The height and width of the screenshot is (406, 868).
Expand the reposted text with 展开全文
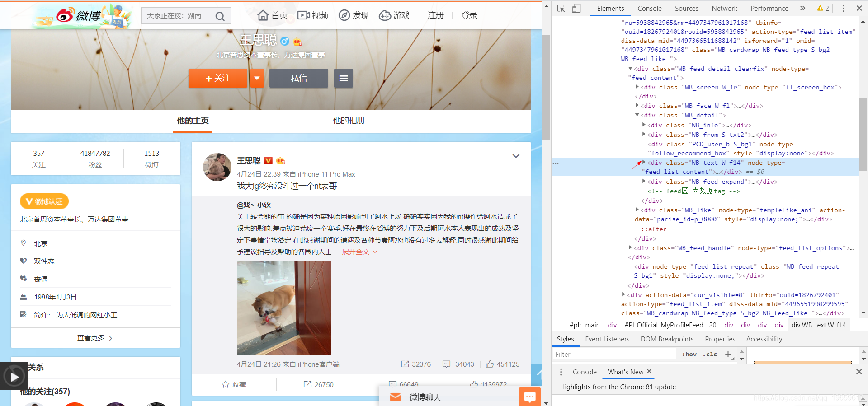359,252
